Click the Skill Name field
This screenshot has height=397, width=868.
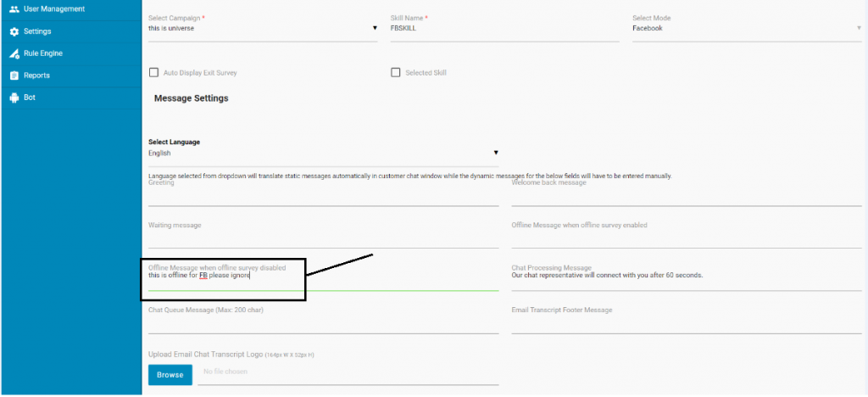[x=504, y=28]
